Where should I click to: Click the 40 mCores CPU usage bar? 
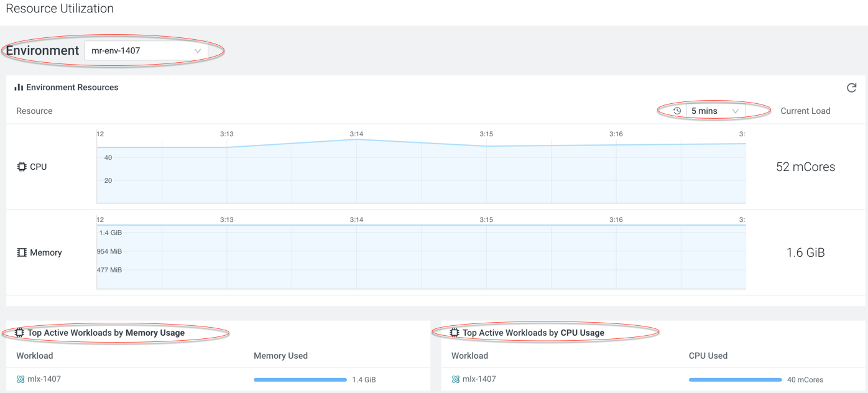pos(735,379)
